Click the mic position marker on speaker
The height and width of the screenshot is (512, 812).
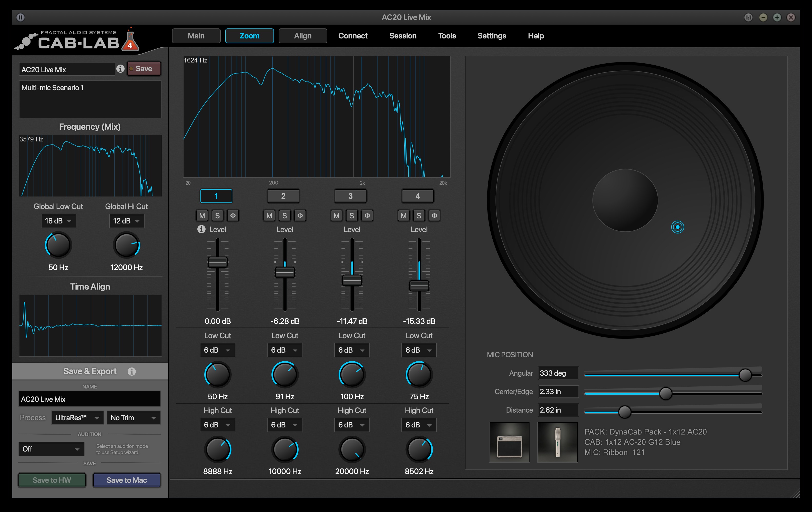coord(677,227)
